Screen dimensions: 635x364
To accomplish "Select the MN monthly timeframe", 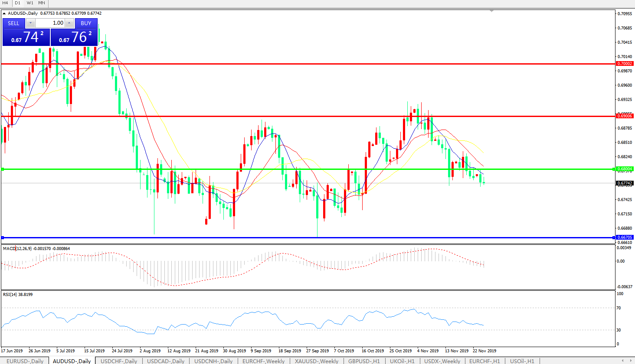I will click(x=42, y=3).
